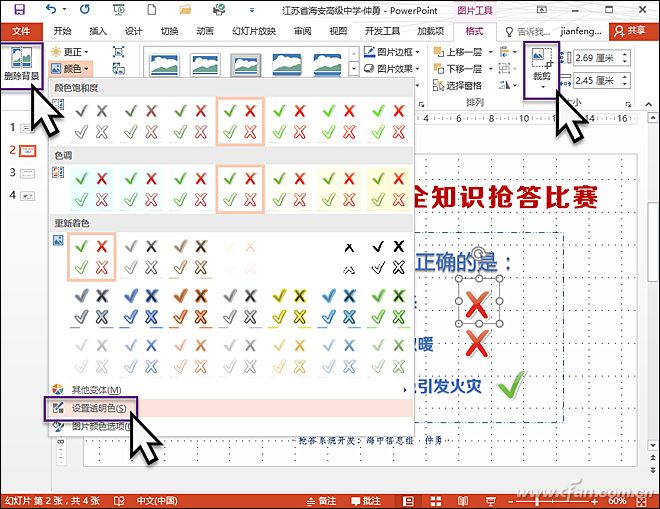Choose 设置透明色 (Set Transparent Color) menu item
660x509 pixels.
[98, 408]
